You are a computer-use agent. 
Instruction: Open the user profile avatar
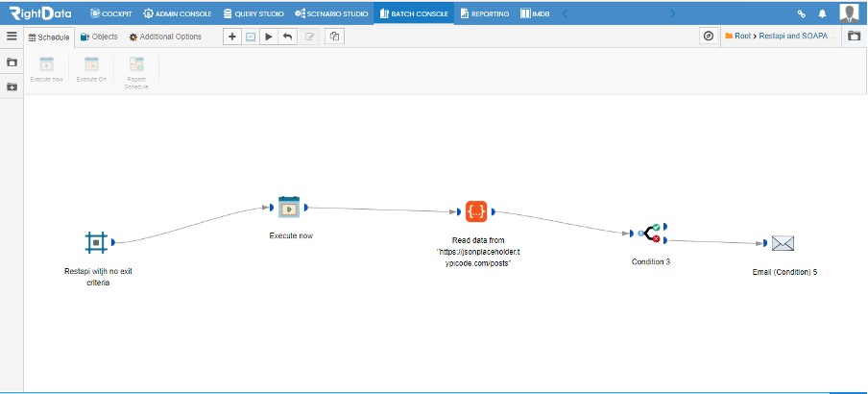849,13
